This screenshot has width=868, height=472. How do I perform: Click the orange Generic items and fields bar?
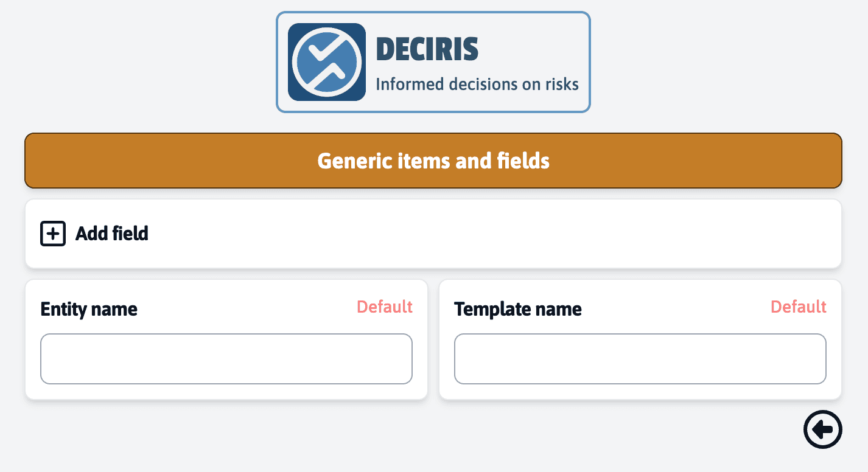[433, 161]
